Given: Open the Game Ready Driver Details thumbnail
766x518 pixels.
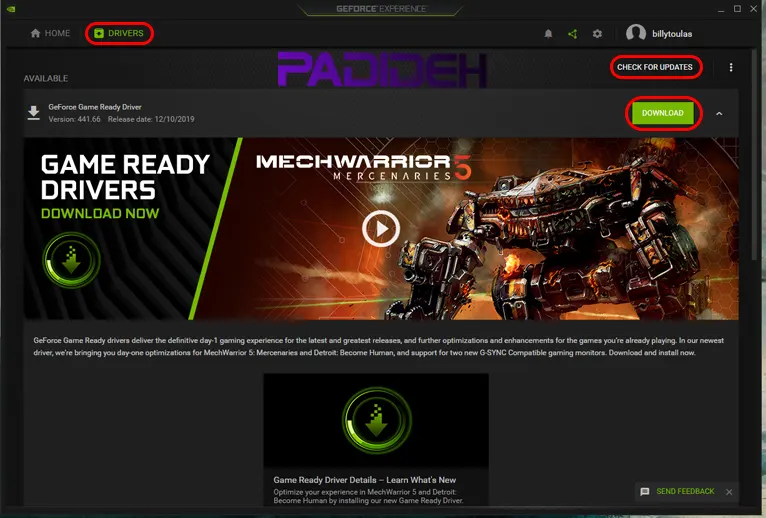Looking at the screenshot, I should coord(376,420).
